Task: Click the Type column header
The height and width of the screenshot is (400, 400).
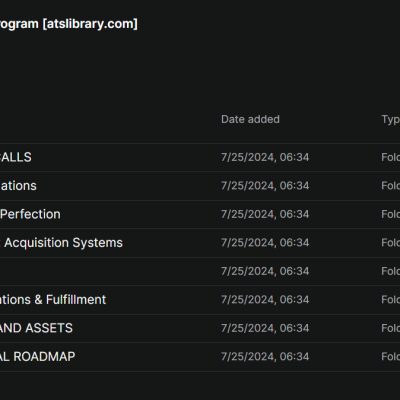Action: click(391, 119)
